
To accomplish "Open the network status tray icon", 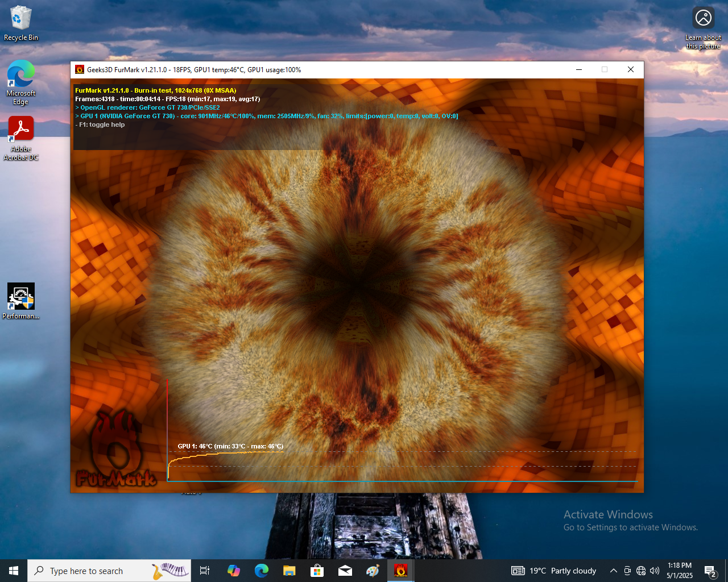I will [641, 571].
